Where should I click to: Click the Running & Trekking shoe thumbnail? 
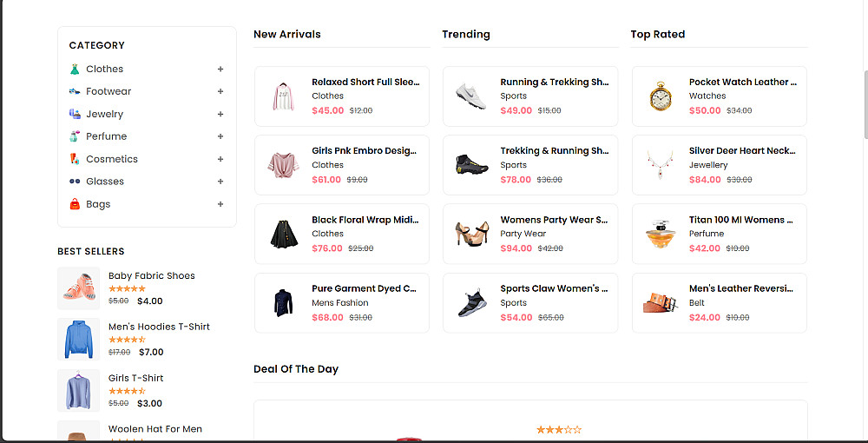[x=470, y=96]
